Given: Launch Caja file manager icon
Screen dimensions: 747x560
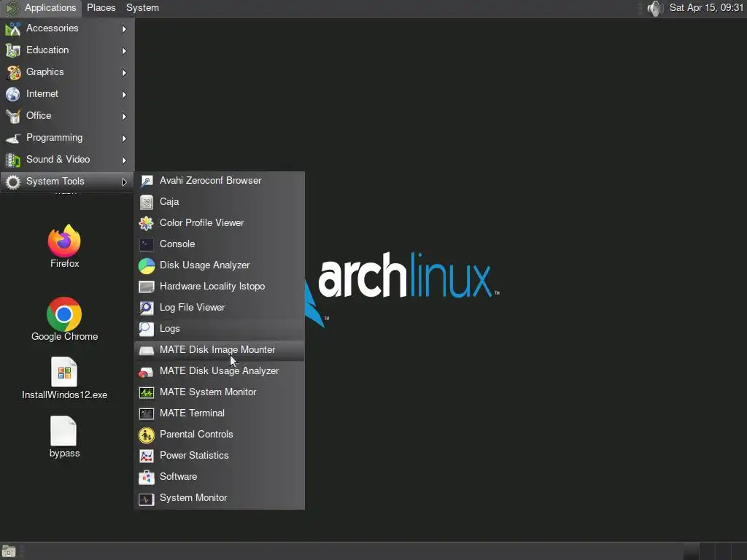Looking at the screenshot, I should pos(146,202).
